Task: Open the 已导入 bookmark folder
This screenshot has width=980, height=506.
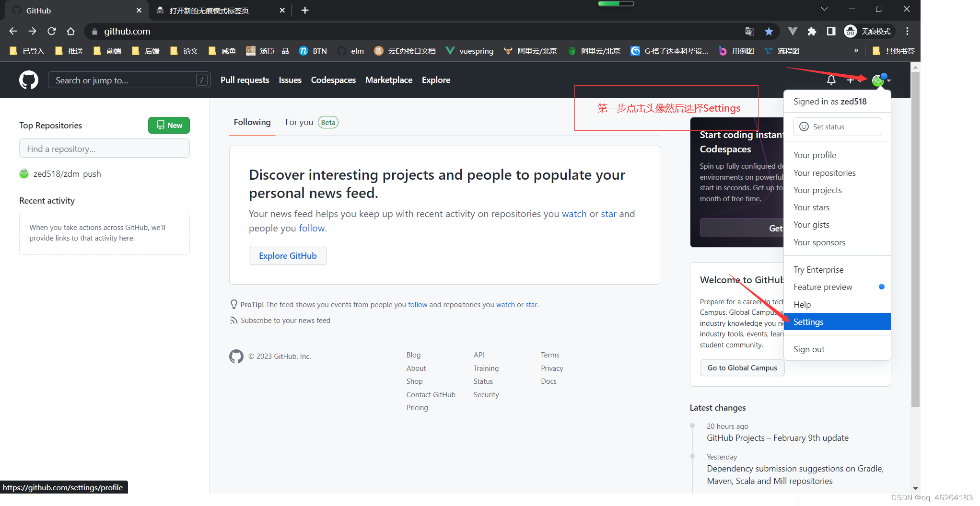Action: tap(27, 51)
